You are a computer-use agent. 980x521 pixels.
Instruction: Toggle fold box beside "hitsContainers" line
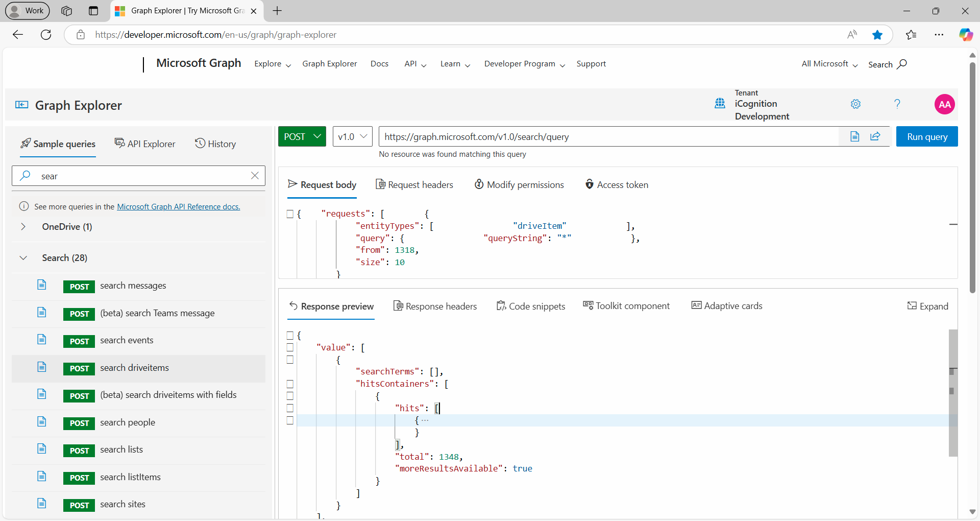(290, 384)
